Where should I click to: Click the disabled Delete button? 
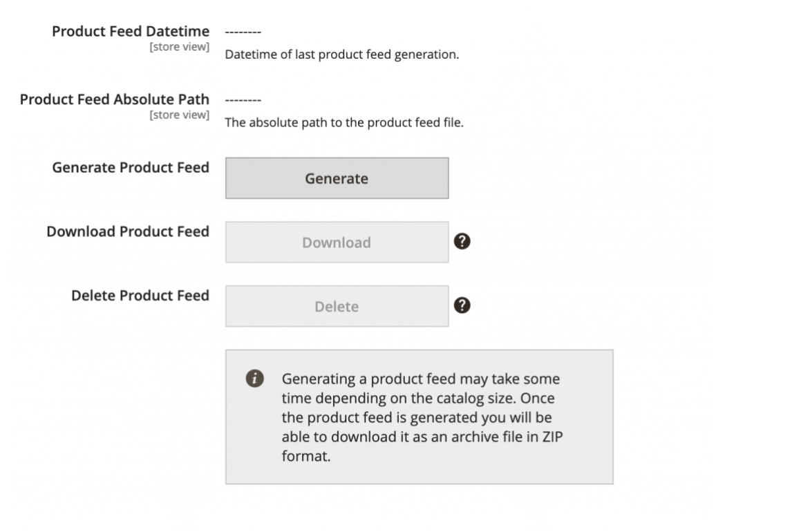337,306
